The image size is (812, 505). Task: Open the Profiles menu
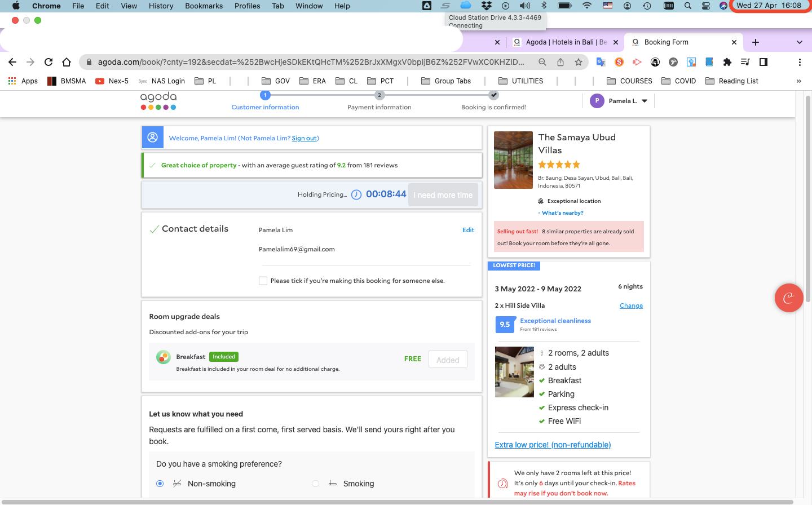pyautogui.click(x=247, y=6)
